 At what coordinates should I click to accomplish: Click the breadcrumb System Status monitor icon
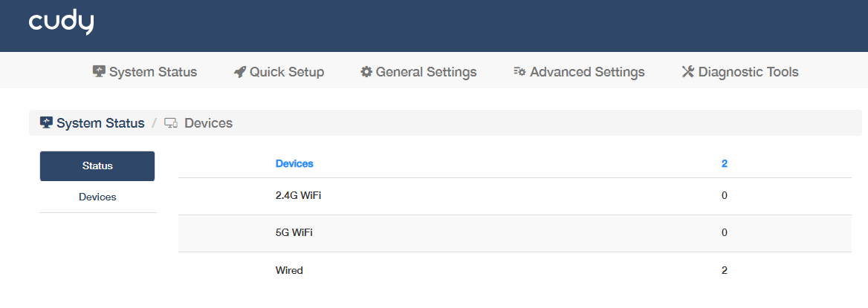click(x=47, y=122)
